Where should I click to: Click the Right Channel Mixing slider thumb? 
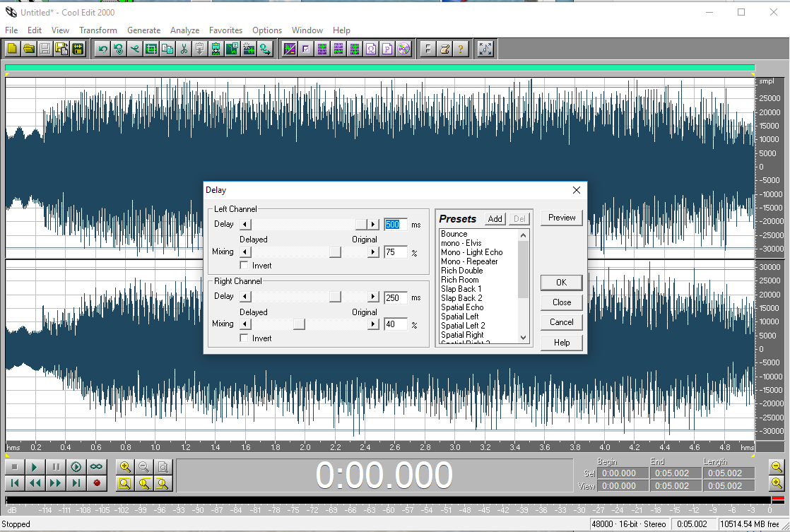pos(299,324)
